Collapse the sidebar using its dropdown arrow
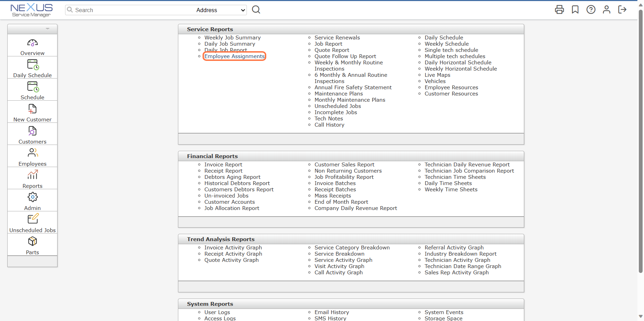644x321 pixels. [47, 29]
